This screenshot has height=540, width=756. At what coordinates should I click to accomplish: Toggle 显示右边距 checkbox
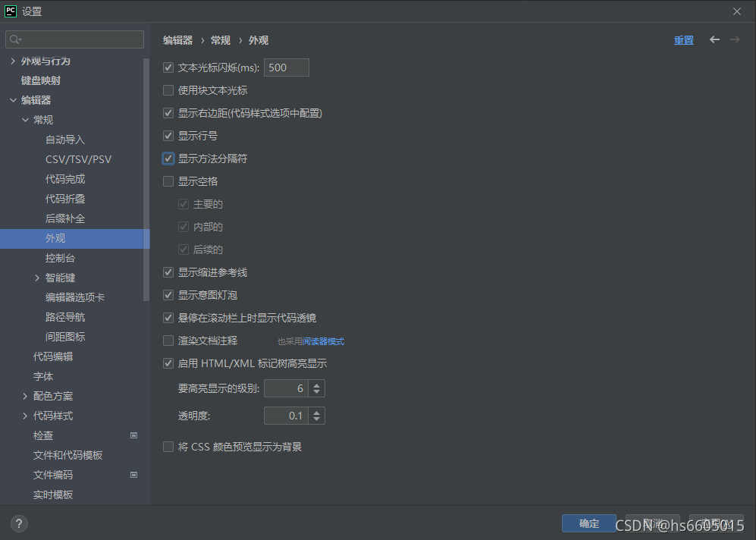pos(168,113)
